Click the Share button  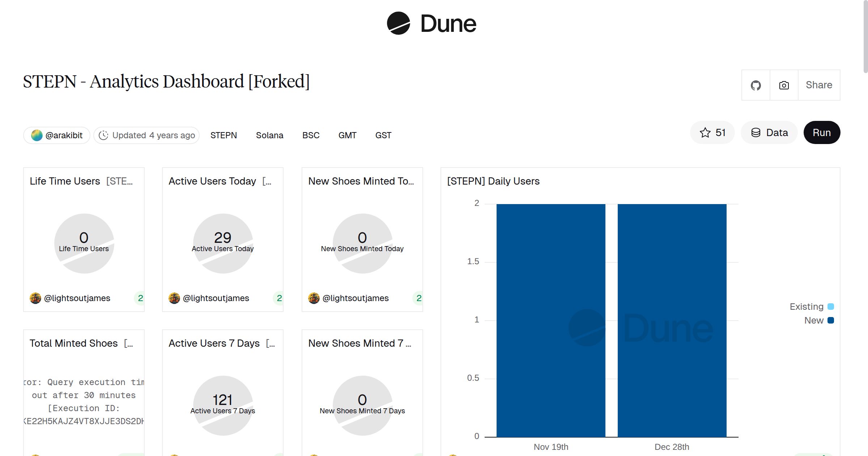point(819,85)
